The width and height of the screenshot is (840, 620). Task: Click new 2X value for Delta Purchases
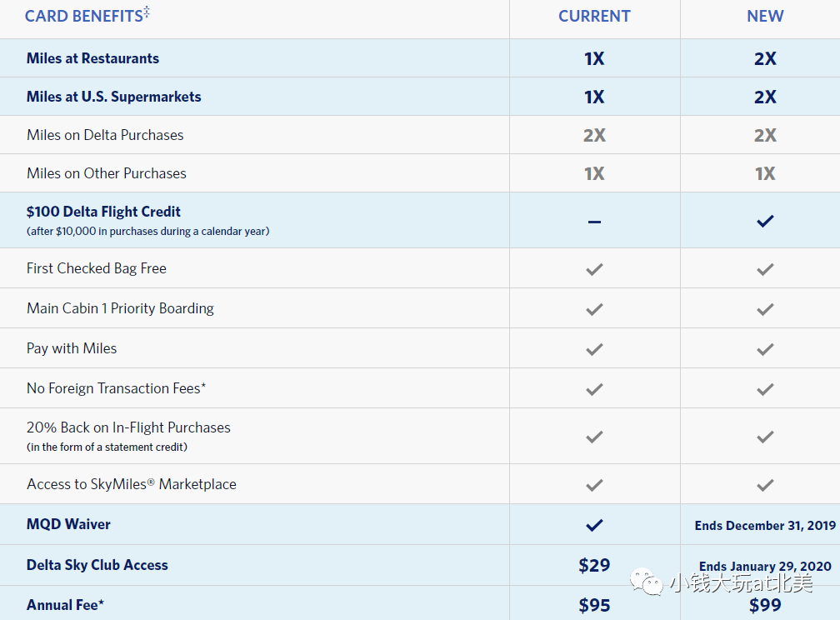click(x=765, y=136)
